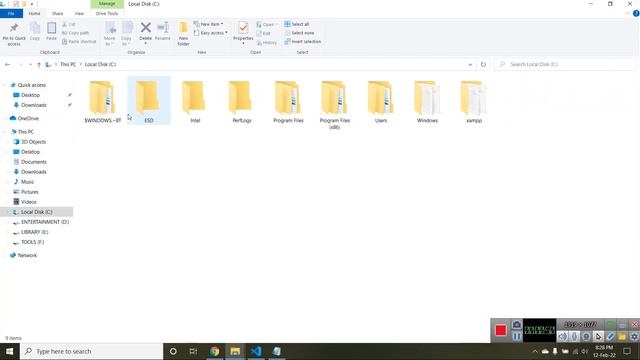The width and height of the screenshot is (640, 360).
Task: Click Copy path in Clipboard group
Action: [x=76, y=33]
